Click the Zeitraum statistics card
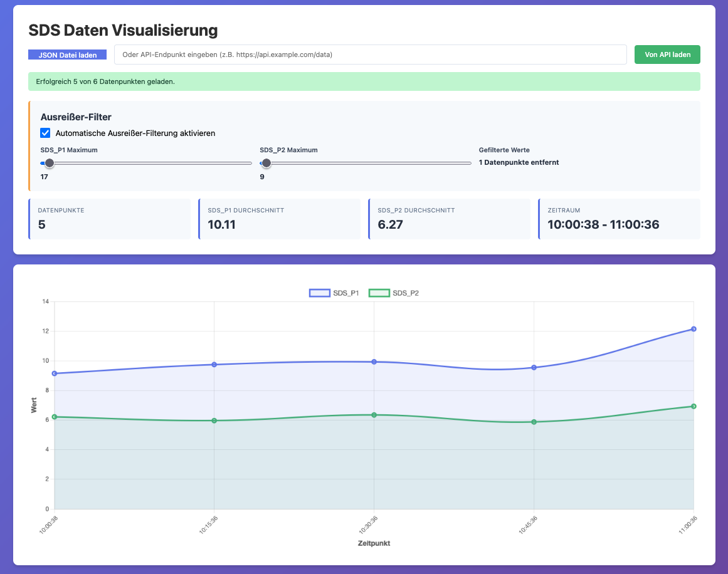728x574 pixels. coord(619,219)
